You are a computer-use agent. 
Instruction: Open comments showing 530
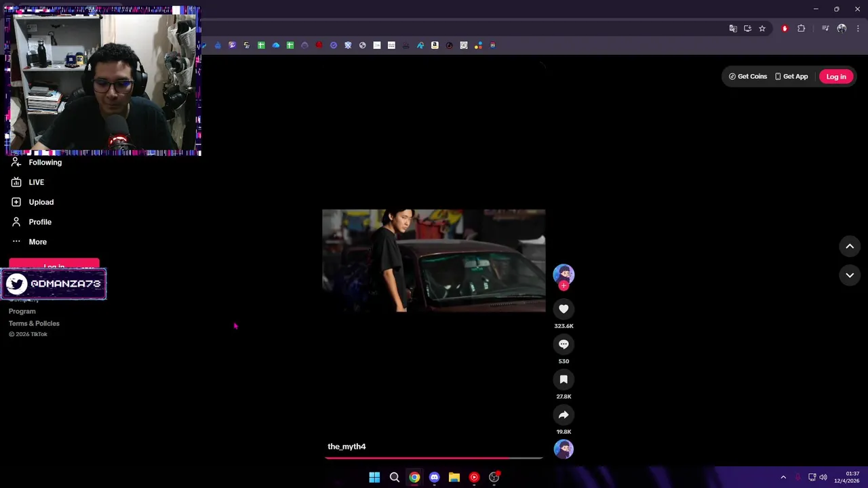[x=564, y=344]
